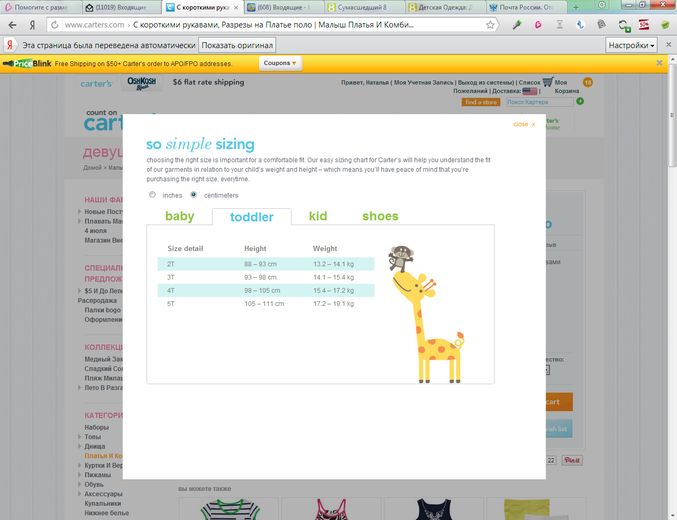
Task: Select the centimeters radio button
Action: (x=194, y=195)
